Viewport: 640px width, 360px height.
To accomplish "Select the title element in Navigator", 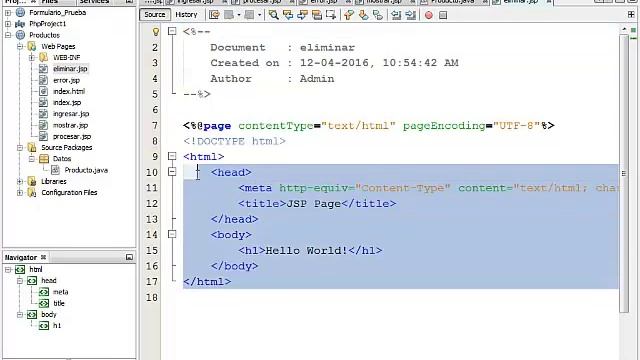I will [59, 303].
